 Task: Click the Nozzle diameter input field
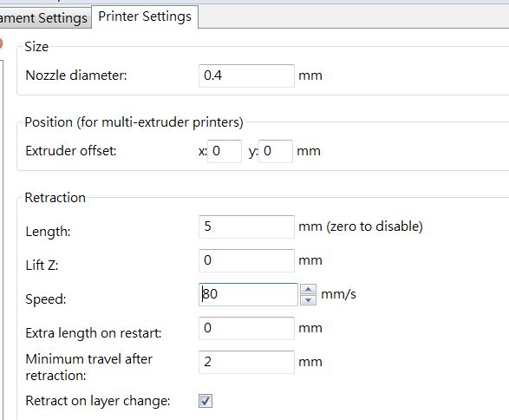click(247, 75)
